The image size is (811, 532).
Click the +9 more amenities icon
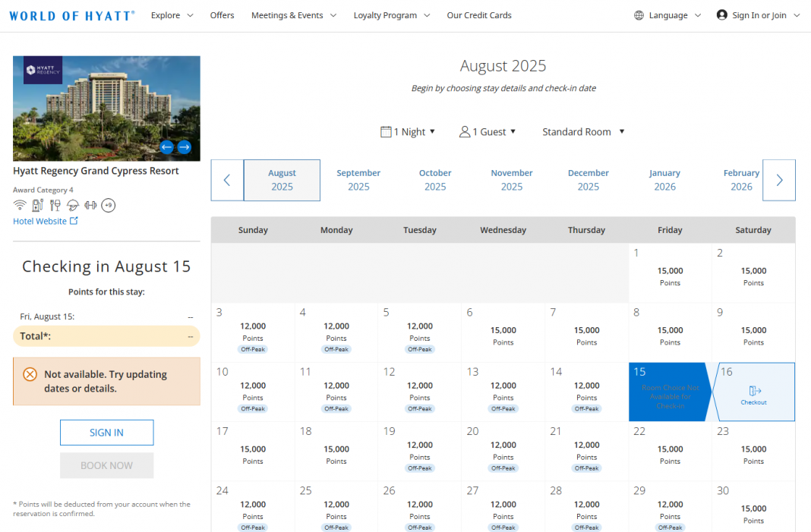108,205
